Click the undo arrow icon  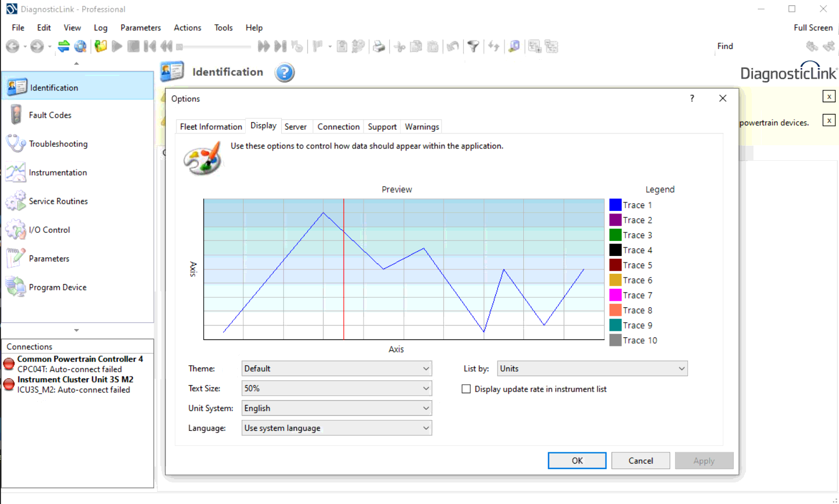[453, 47]
